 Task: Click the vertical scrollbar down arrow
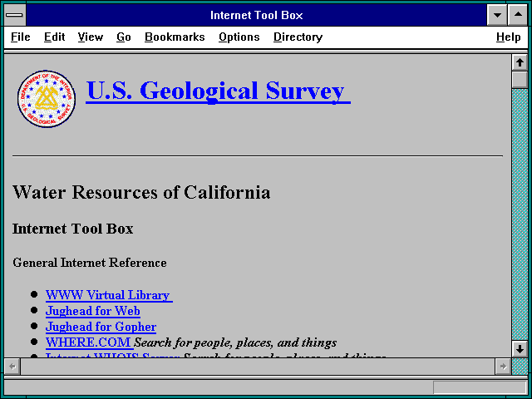[520, 349]
